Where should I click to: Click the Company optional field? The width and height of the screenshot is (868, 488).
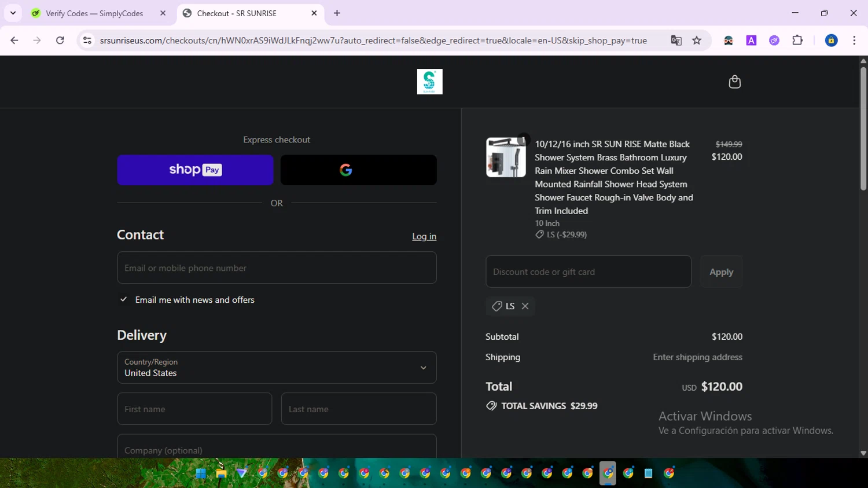coord(277,446)
